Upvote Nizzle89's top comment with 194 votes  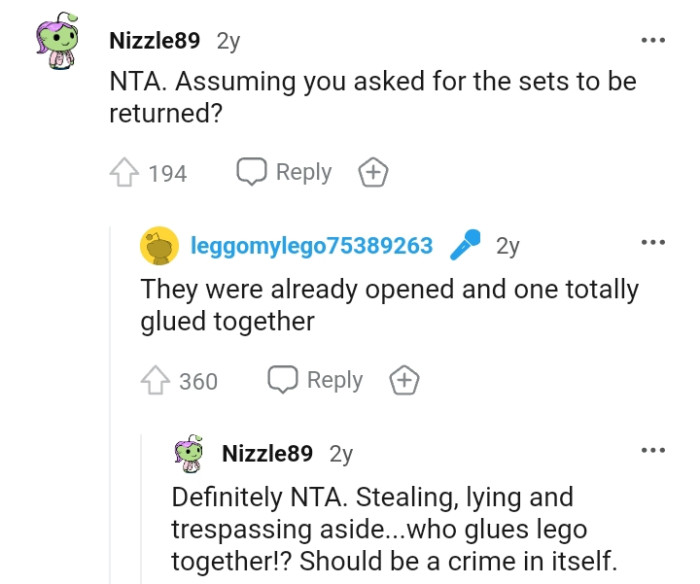click(123, 173)
